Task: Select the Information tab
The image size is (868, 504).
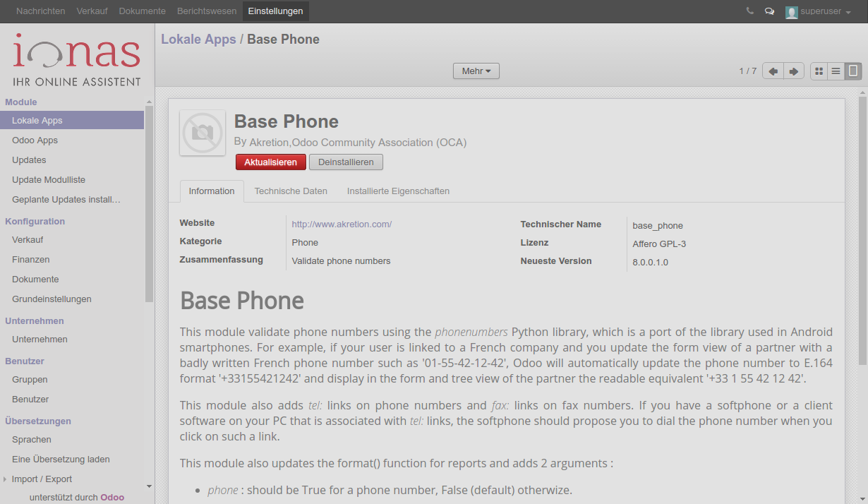Action: (212, 191)
